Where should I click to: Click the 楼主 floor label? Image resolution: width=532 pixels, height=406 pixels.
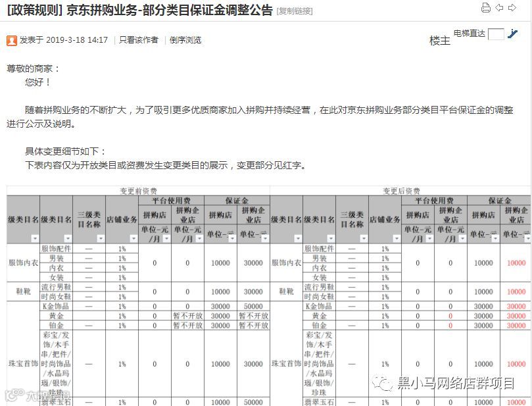[440, 41]
